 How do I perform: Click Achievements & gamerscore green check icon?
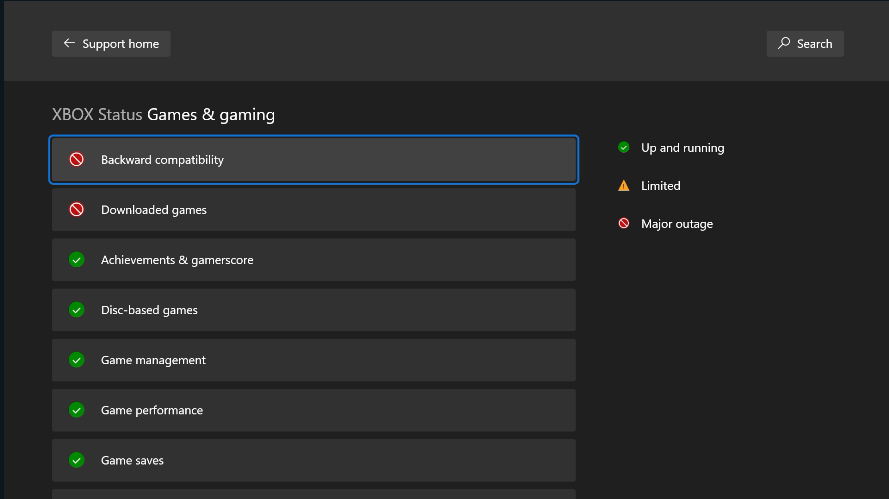point(77,260)
